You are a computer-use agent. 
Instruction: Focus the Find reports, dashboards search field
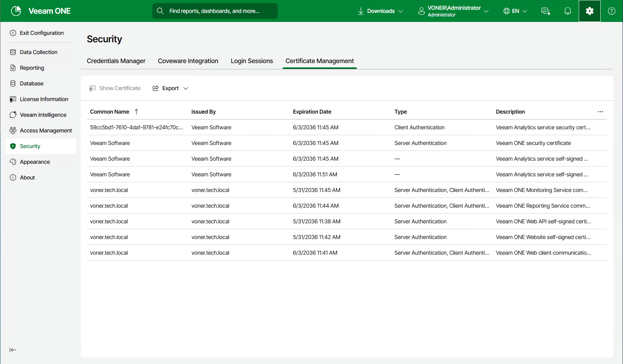click(215, 11)
